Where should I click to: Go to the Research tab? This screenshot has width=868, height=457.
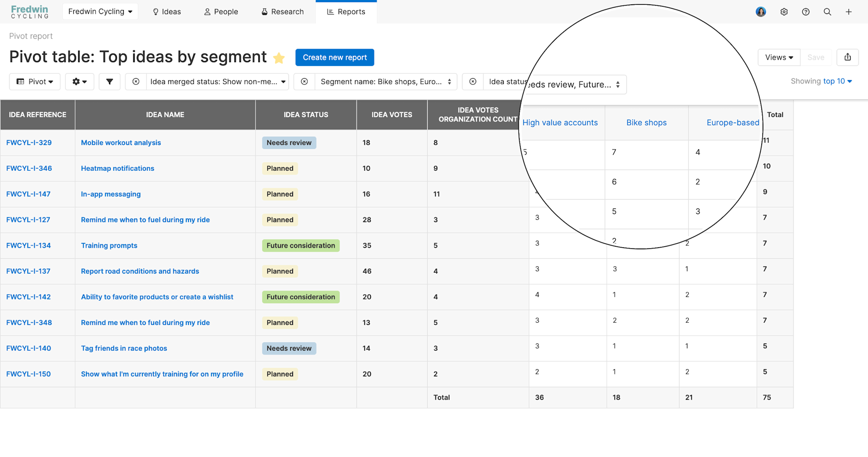[282, 12]
